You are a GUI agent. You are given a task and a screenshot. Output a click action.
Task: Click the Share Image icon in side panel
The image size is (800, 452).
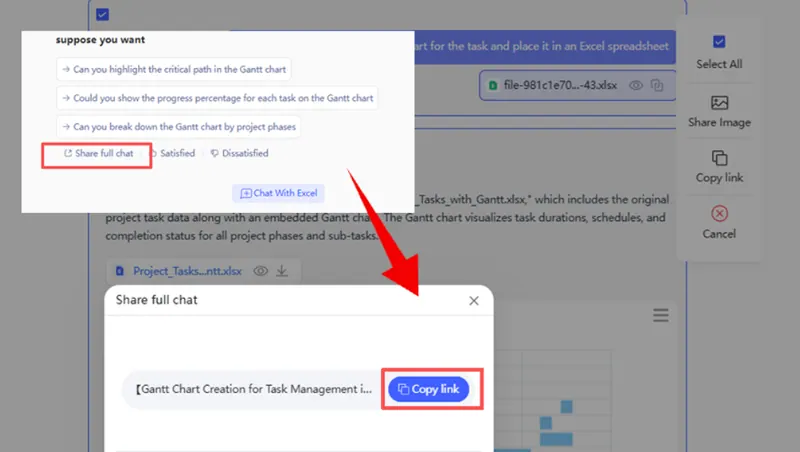[719, 103]
